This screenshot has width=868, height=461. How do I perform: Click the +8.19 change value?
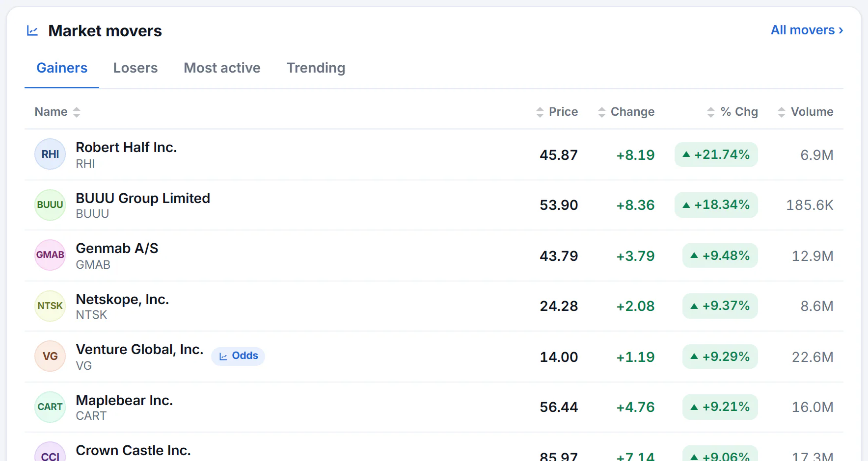click(x=635, y=155)
